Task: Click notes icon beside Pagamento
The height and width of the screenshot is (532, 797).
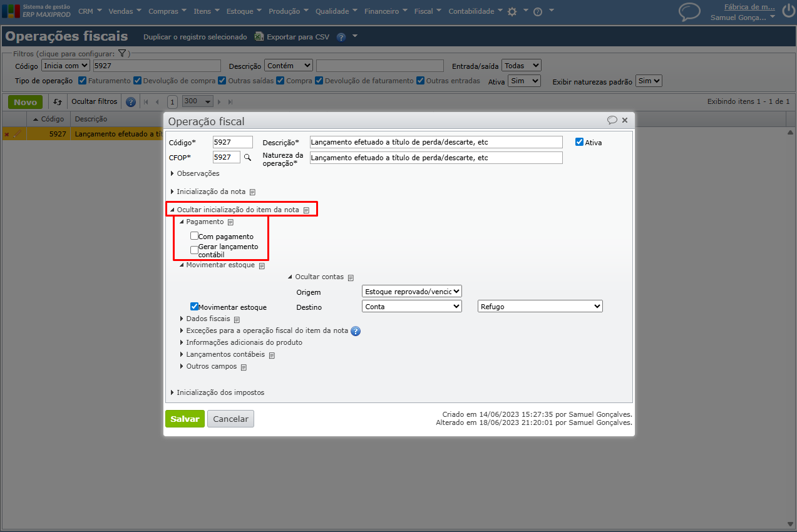Action: 230,222
